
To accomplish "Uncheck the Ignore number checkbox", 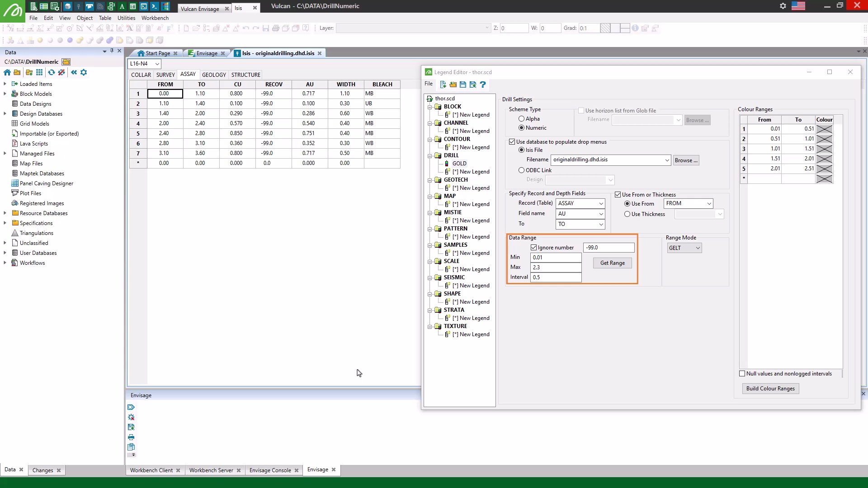I will (534, 248).
